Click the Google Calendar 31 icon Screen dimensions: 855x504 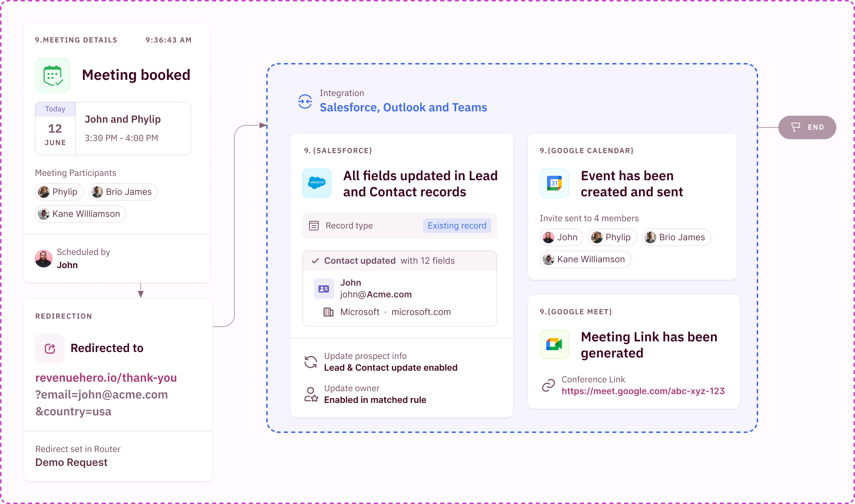pos(554,183)
